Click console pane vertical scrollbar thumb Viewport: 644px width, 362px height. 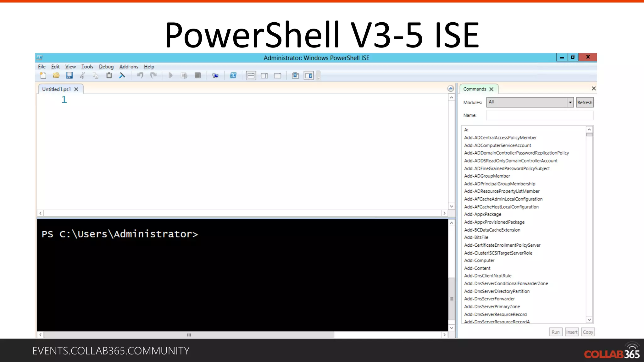[452, 299]
